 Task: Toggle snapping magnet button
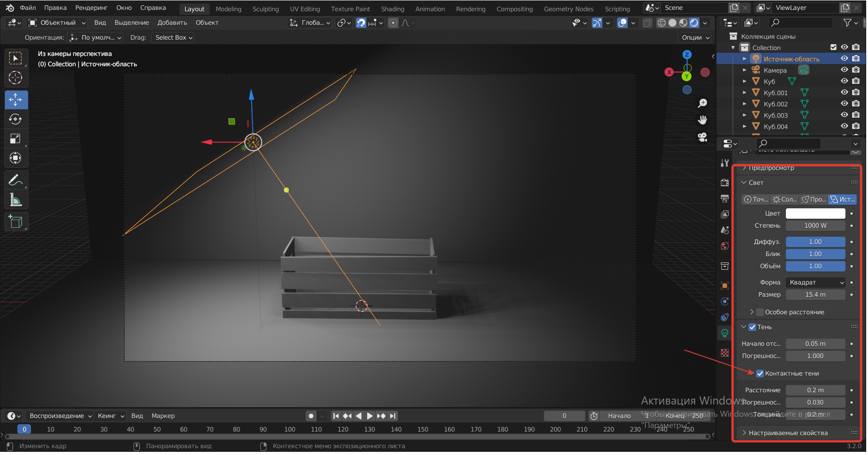361,23
